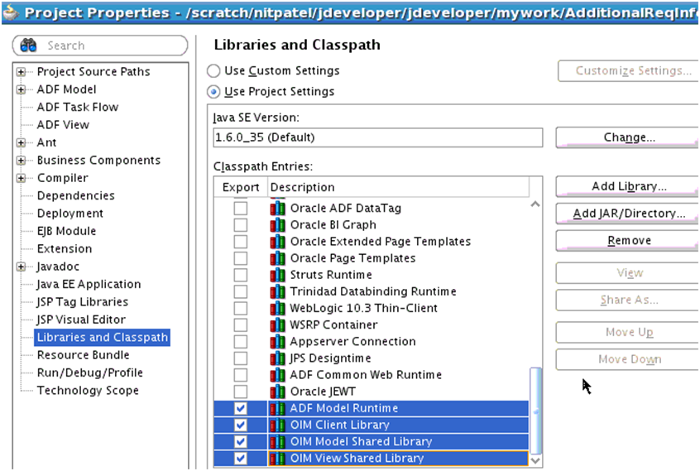
Task: Click the Add JAR/Directory... button
Action: tap(628, 213)
